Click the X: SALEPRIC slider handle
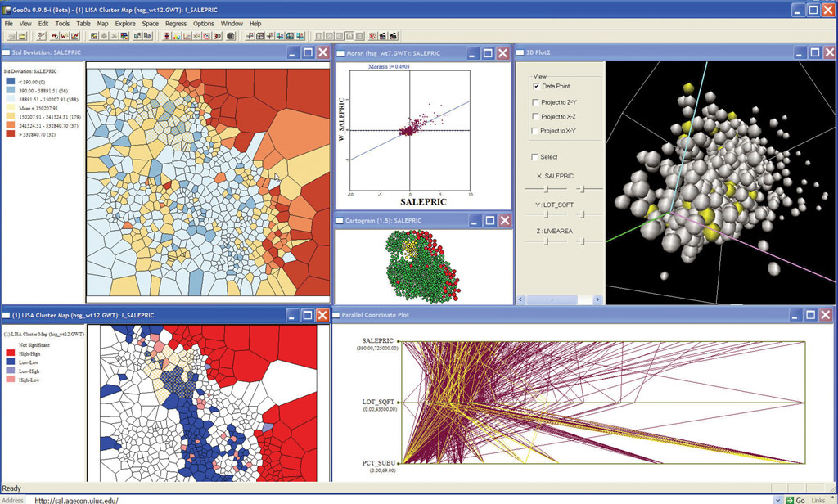The image size is (838, 504). [546, 189]
